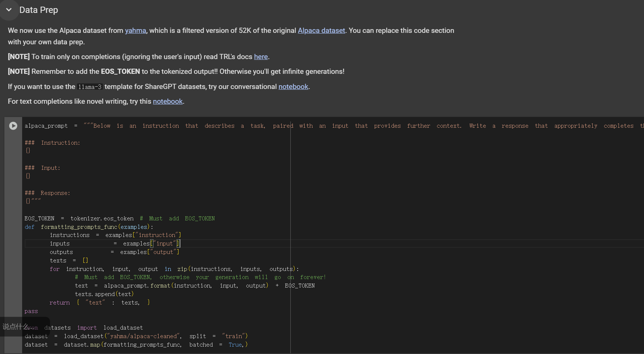Click 'dataset.map' call on last line
The height and width of the screenshot is (354, 644).
point(82,345)
